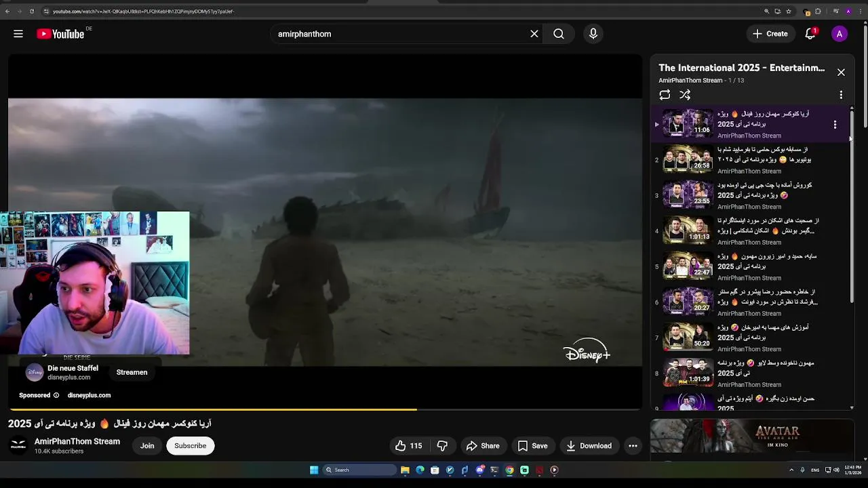This screenshot has height=488, width=868.
Task: Toggle playlist loop
Action: (665, 95)
